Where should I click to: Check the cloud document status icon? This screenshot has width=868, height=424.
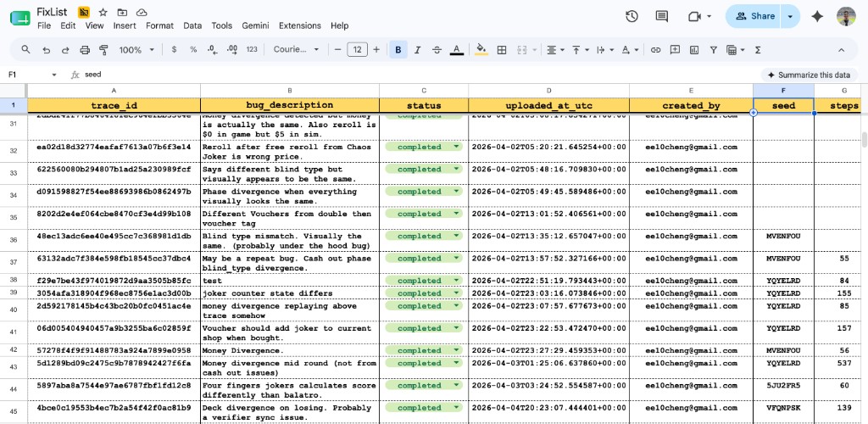(x=142, y=12)
